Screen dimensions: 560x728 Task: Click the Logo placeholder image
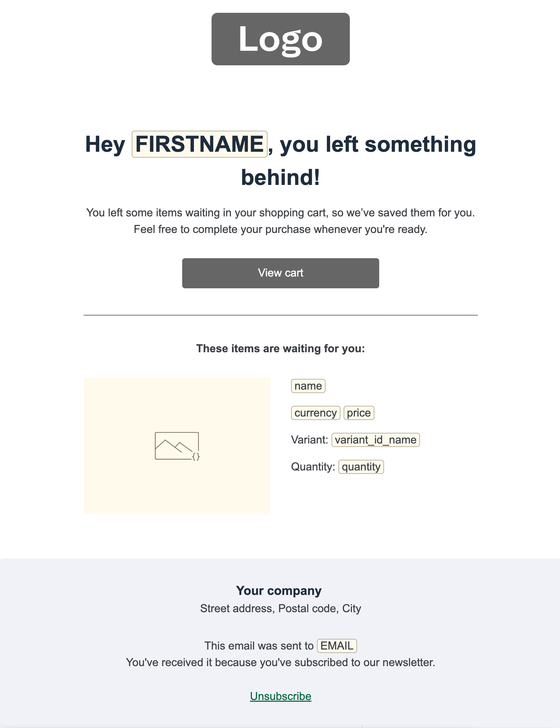click(x=280, y=39)
